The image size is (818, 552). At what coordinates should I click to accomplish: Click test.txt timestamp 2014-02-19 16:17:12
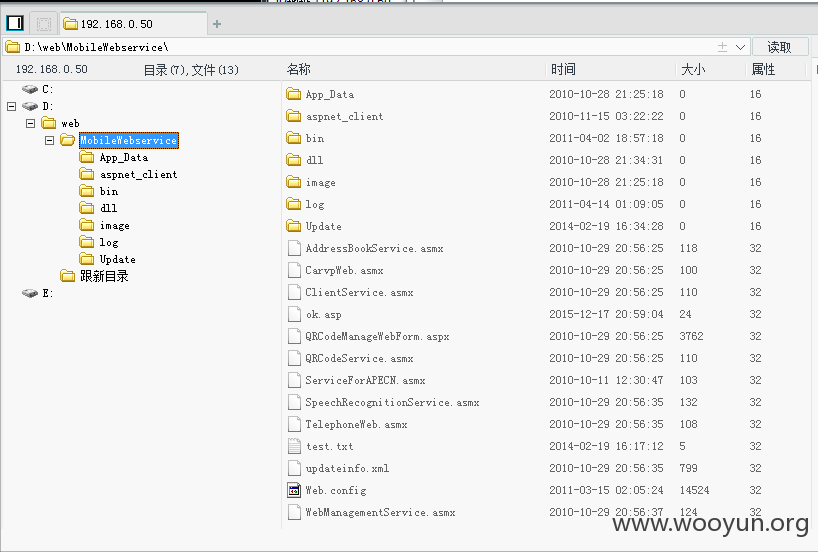point(606,446)
